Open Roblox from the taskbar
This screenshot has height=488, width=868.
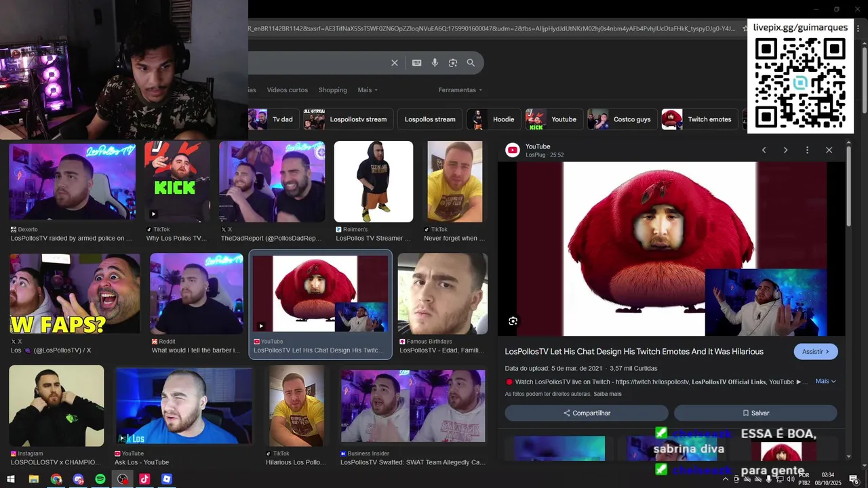tap(167, 479)
